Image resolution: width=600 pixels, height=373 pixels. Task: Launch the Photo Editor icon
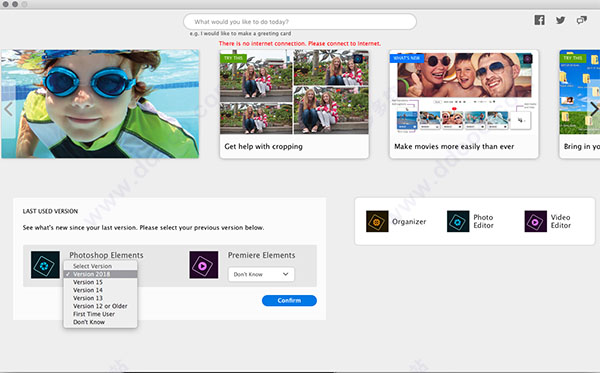pyautogui.click(x=458, y=221)
